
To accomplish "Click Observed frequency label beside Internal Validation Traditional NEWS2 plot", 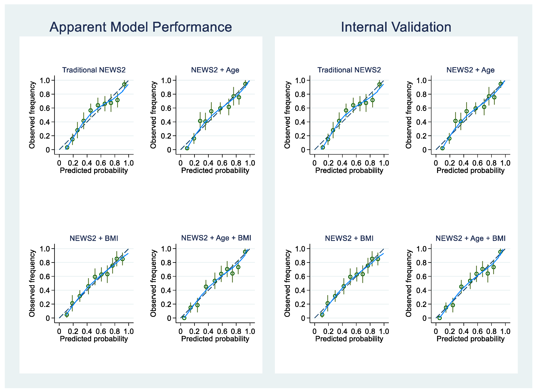I will pyautogui.click(x=287, y=115).
